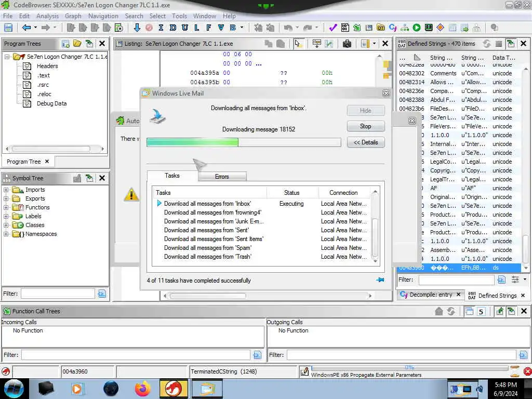
Task: Click the 'D' data navigation icon
Action: pos(172,28)
